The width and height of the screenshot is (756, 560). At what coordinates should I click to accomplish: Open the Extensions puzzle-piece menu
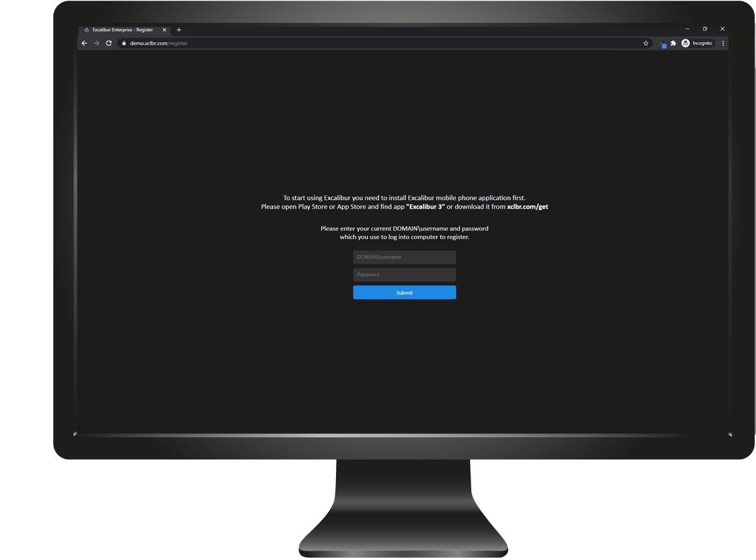(x=673, y=43)
